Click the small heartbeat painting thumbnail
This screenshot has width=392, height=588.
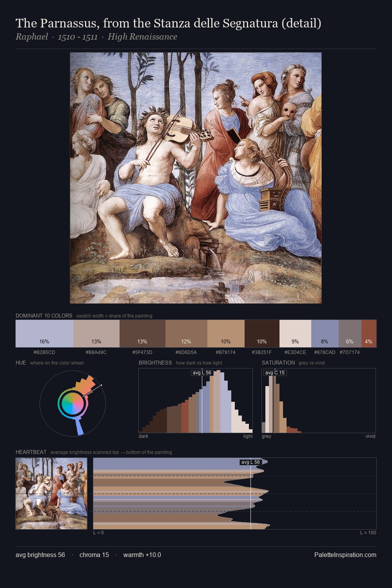pos(51,494)
